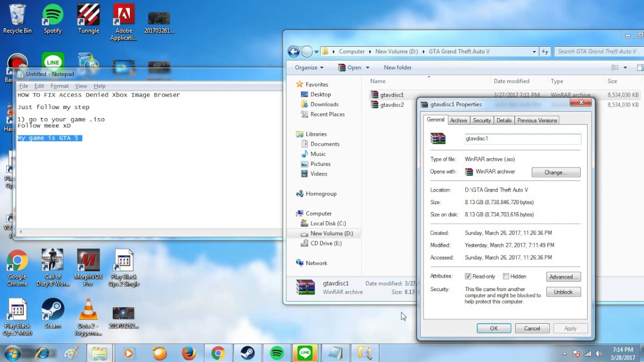Viewport: 644px width, 362px height.
Task: Click the Windows Start orb
Action: (x=13, y=353)
